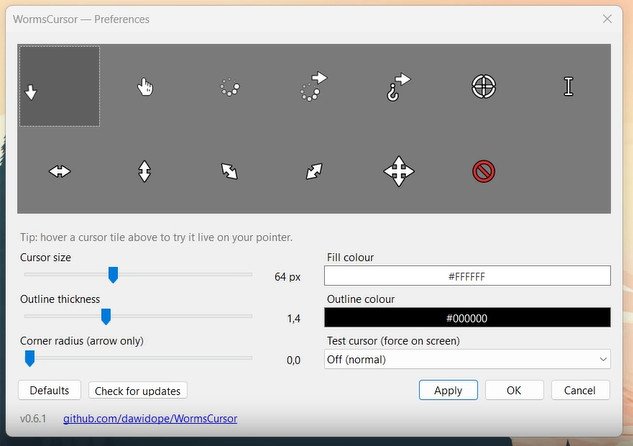Confirm with the OK button
This screenshot has width=633, height=446.
pyautogui.click(x=514, y=390)
